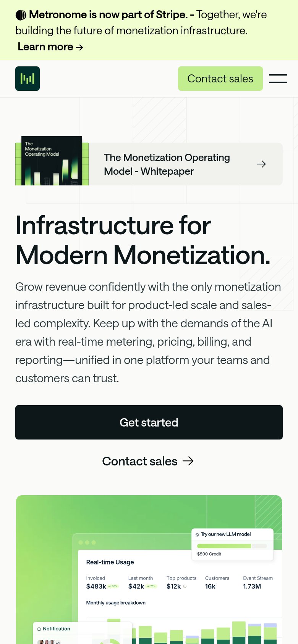This screenshot has width=298, height=644.
Task: Click the Event Stream 1.73M stat
Action: pyautogui.click(x=258, y=583)
